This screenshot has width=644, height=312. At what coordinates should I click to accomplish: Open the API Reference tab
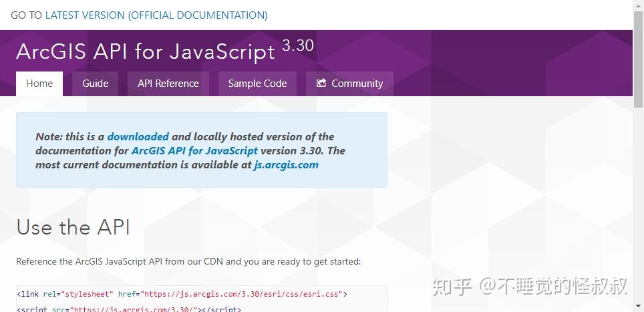point(168,84)
